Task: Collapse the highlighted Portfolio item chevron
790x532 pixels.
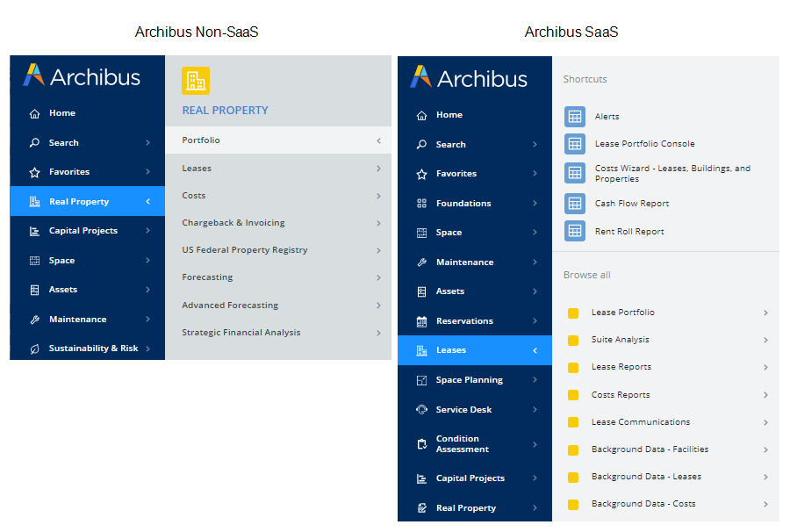Action: click(x=378, y=140)
